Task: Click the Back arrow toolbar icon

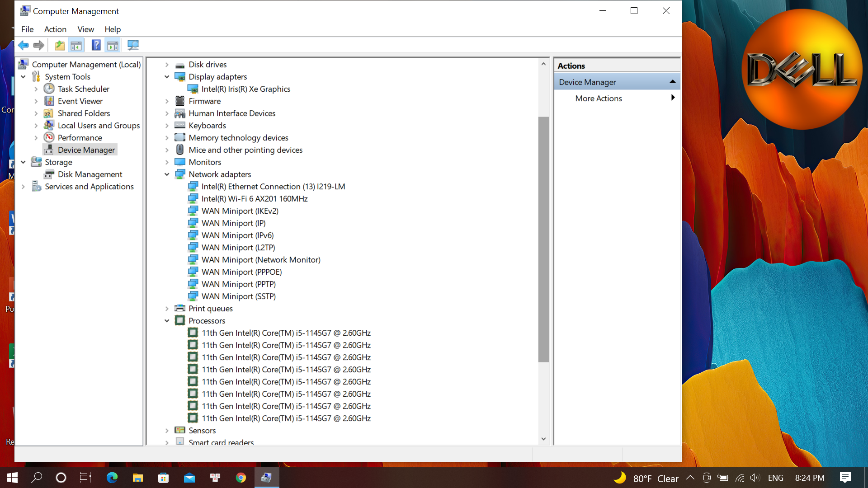Action: 24,45
